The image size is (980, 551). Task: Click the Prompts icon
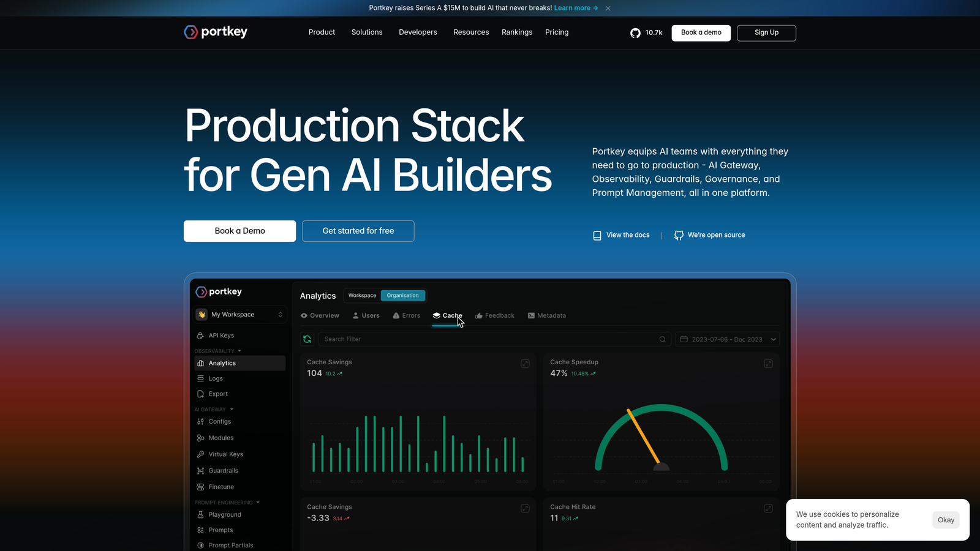(201, 530)
